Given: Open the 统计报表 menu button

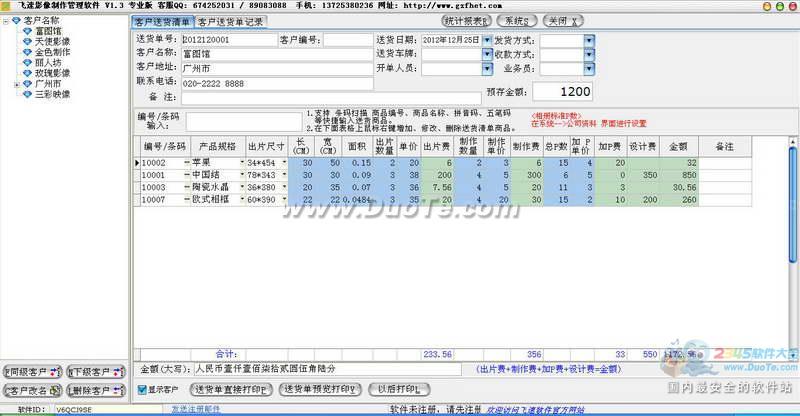Looking at the screenshot, I should 466,21.
